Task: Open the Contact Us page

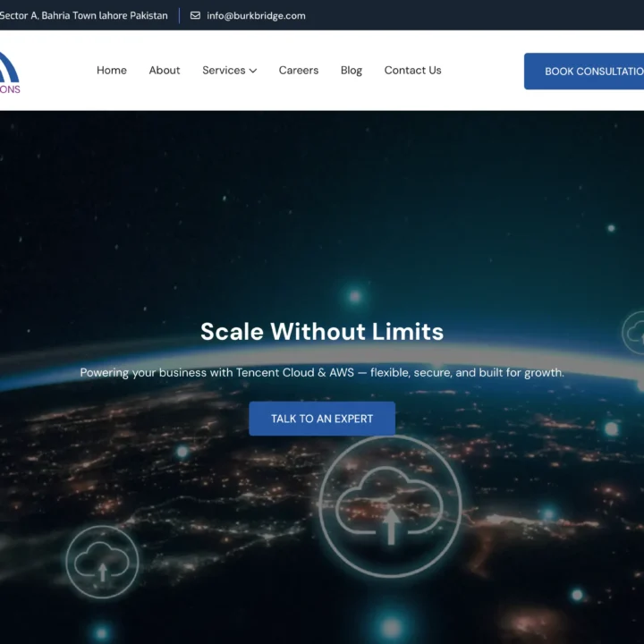Action: click(412, 71)
